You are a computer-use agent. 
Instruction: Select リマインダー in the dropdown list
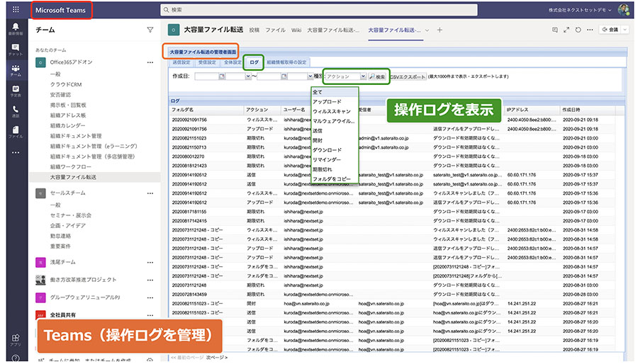[x=335, y=159]
